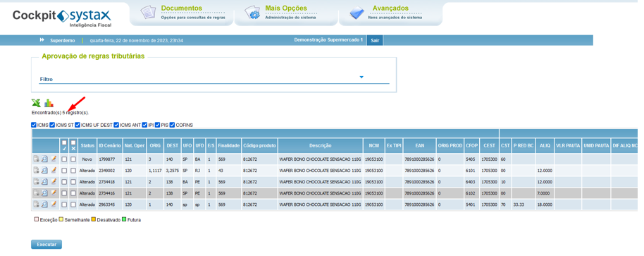Click the double-arrow icon beside Superdemo
This screenshot has height=256, width=644.
42,40
